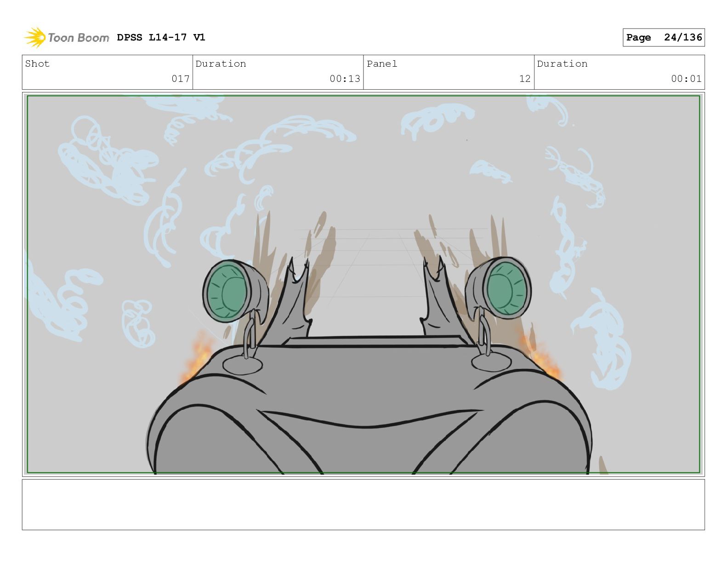
Task: Click the panel number '12'
Action: (x=525, y=79)
